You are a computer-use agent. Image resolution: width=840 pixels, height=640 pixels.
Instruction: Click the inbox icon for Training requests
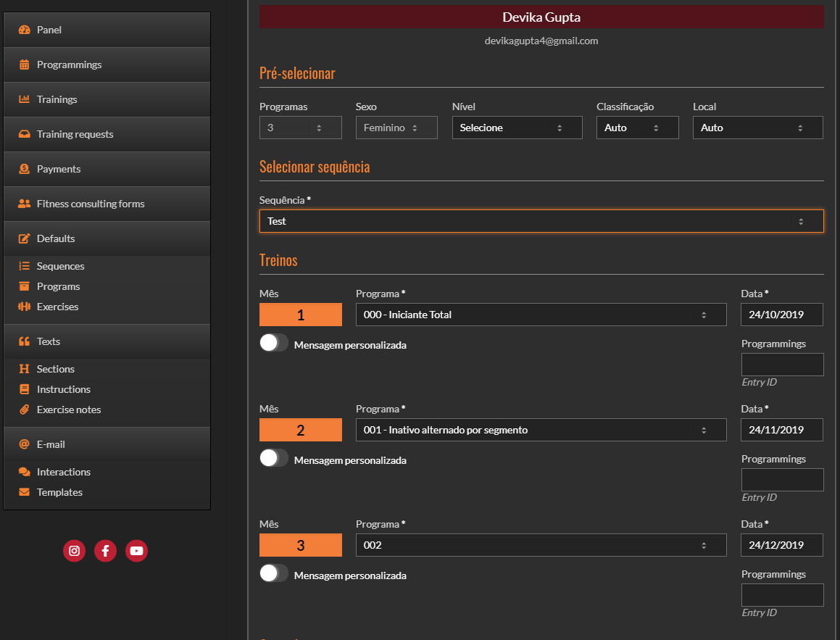coord(24,134)
